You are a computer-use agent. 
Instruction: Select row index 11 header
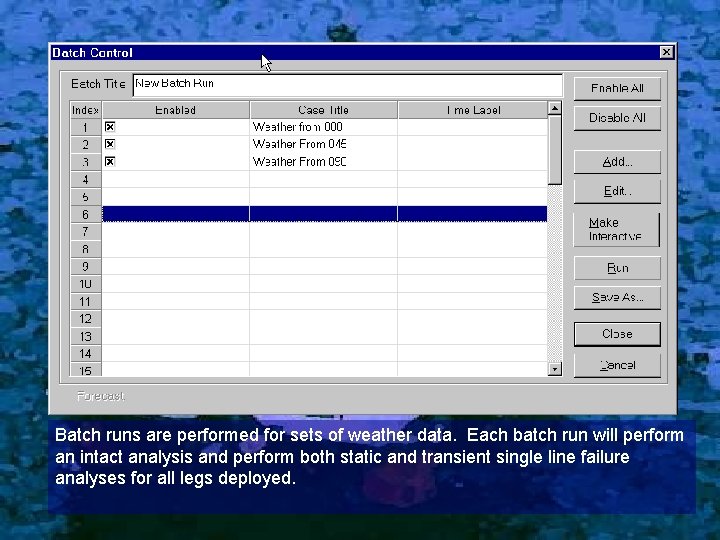pyautogui.click(x=85, y=301)
